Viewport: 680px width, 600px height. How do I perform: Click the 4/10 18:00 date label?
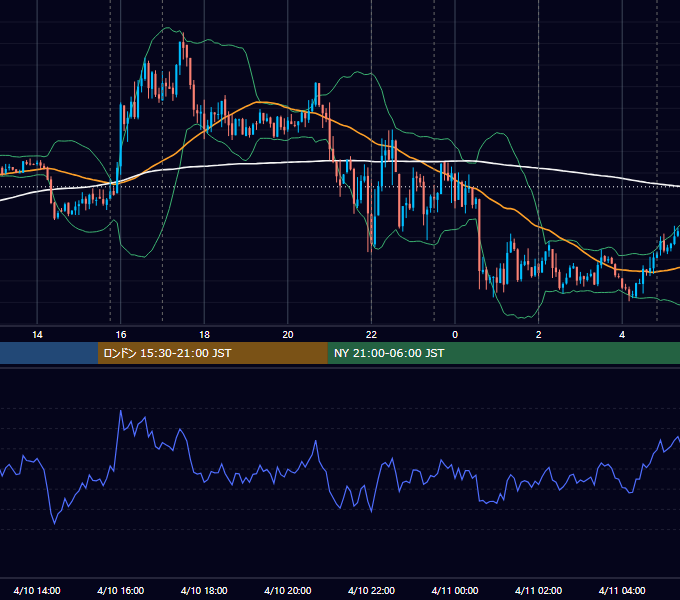(204, 590)
